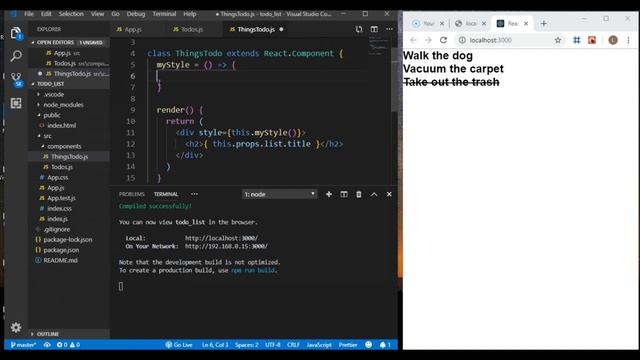
Task: Open the Search view in the activity bar
Action: tap(16, 56)
